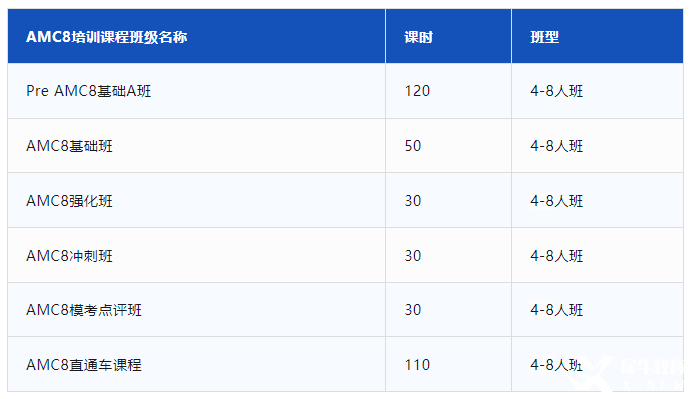Image resolution: width=690 pixels, height=399 pixels.
Task: Select the AMC8强化班 row name
Action: [x=69, y=201]
